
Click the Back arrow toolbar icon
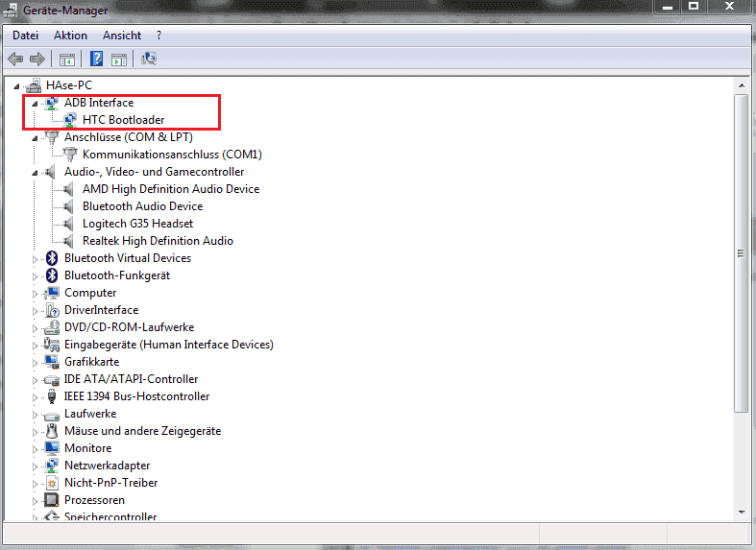[x=15, y=60]
